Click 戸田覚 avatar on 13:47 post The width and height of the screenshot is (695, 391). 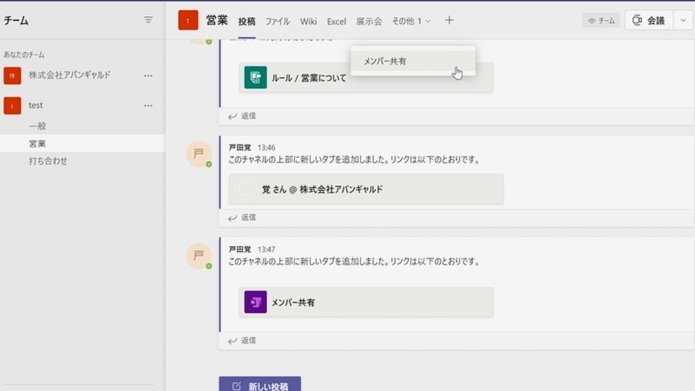point(199,256)
